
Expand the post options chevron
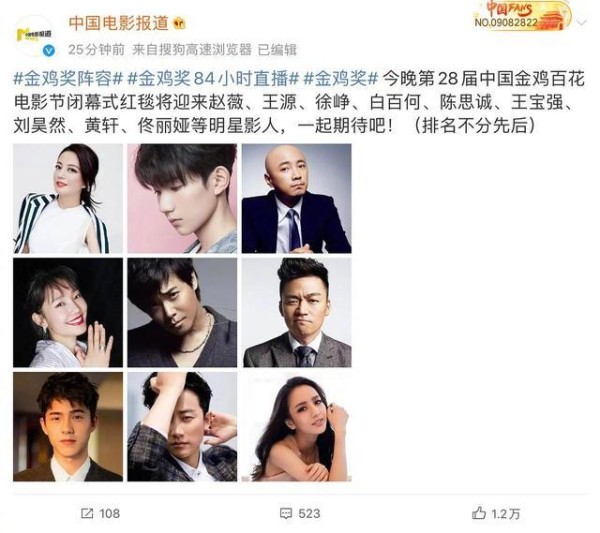point(581,23)
